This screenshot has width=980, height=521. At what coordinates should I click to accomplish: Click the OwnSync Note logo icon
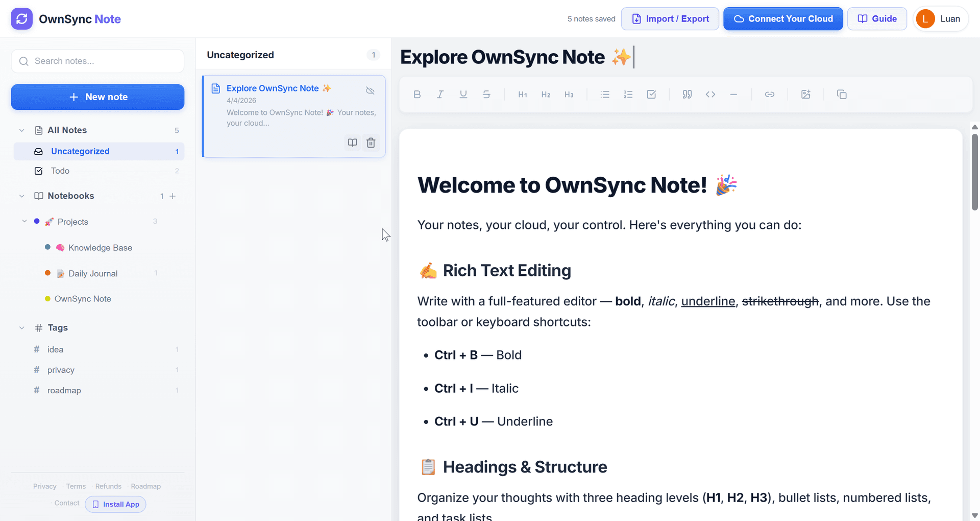pyautogui.click(x=22, y=19)
